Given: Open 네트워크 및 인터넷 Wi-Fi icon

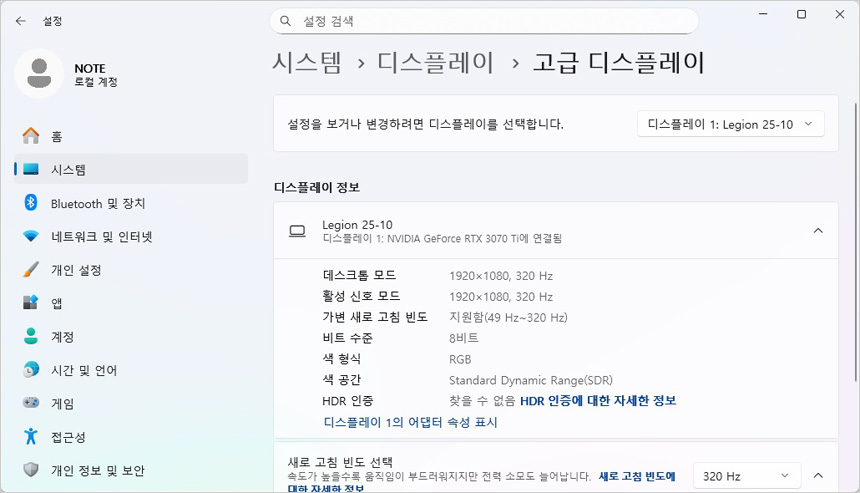Looking at the screenshot, I should [31, 237].
